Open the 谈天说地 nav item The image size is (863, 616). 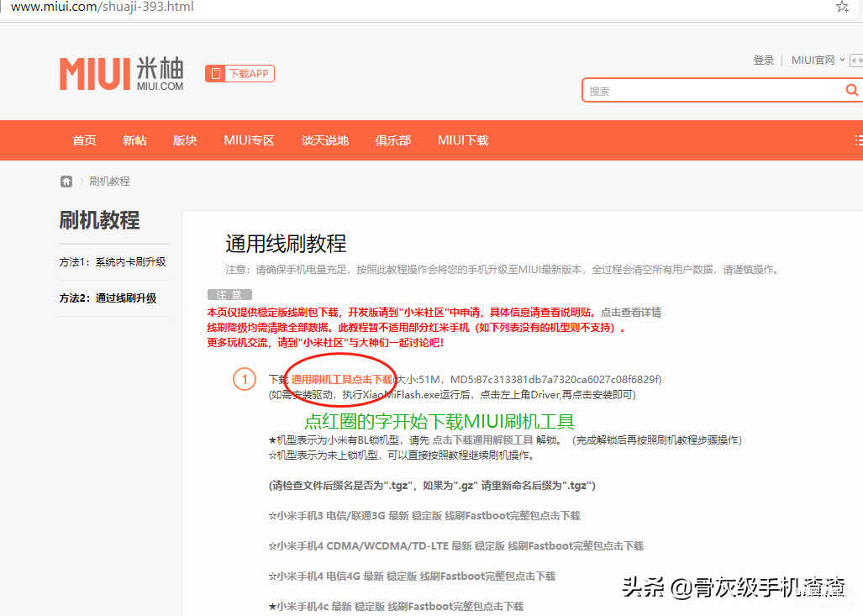[x=324, y=140]
